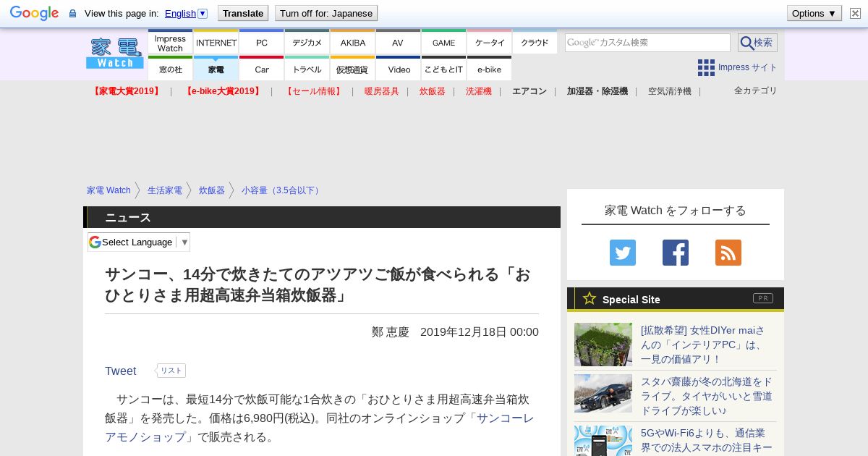Click the Special Site star icon
Viewport: 868px width, 456px height.
(x=590, y=298)
